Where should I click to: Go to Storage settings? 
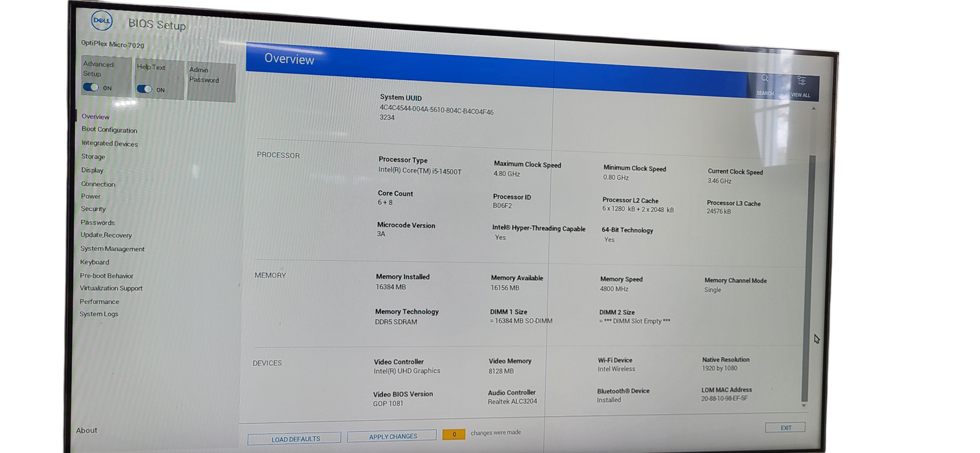(93, 157)
